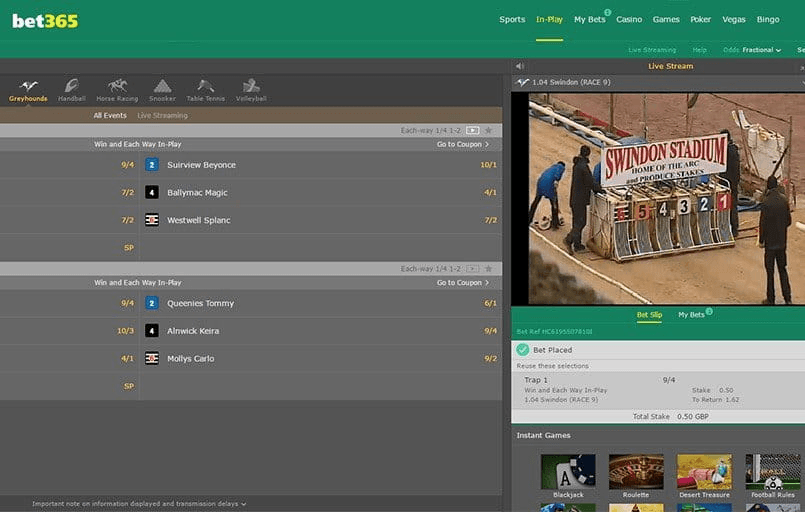This screenshot has width=805, height=512.
Task: Select 9/2 odds for Mollys Carlo
Action: tap(490, 358)
